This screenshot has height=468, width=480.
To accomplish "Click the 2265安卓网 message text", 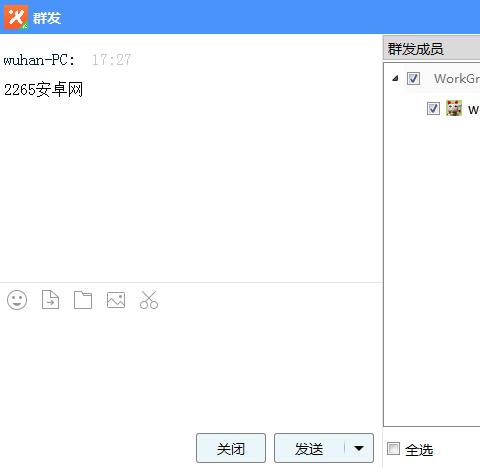I will (x=43, y=90).
